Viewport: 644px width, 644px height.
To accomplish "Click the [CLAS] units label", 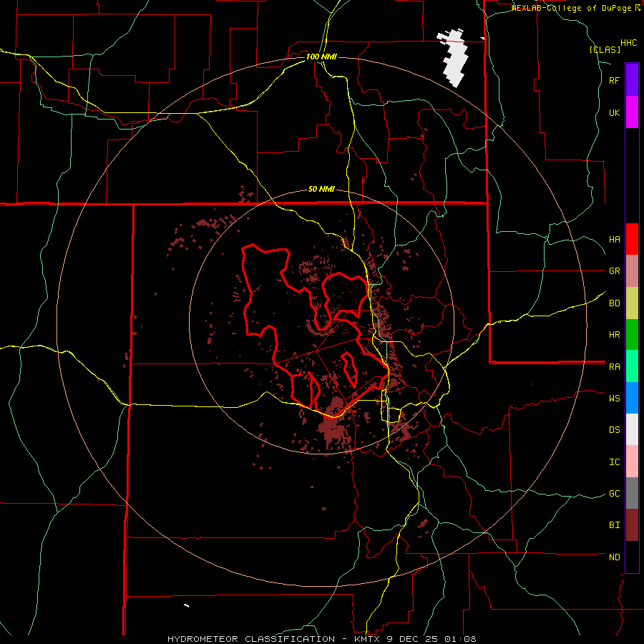I will (605, 49).
